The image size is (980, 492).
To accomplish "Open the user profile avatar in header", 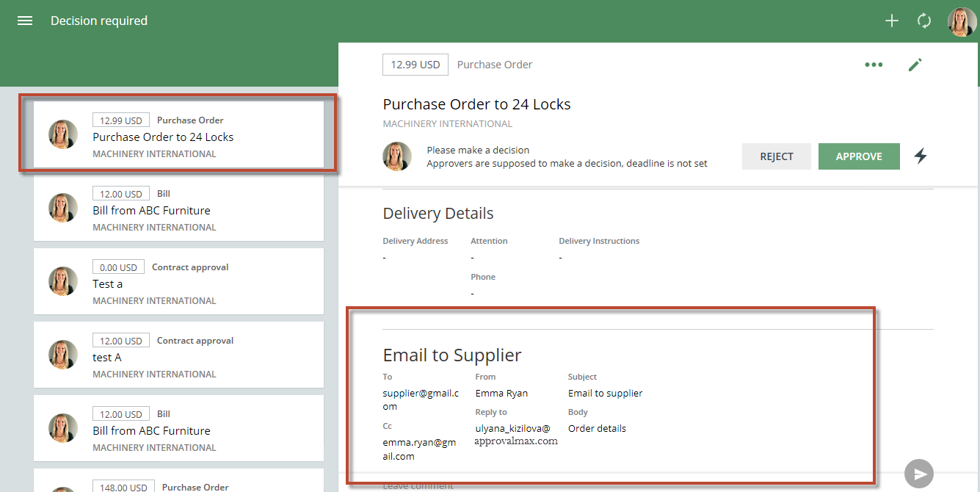I will pyautogui.click(x=962, y=21).
